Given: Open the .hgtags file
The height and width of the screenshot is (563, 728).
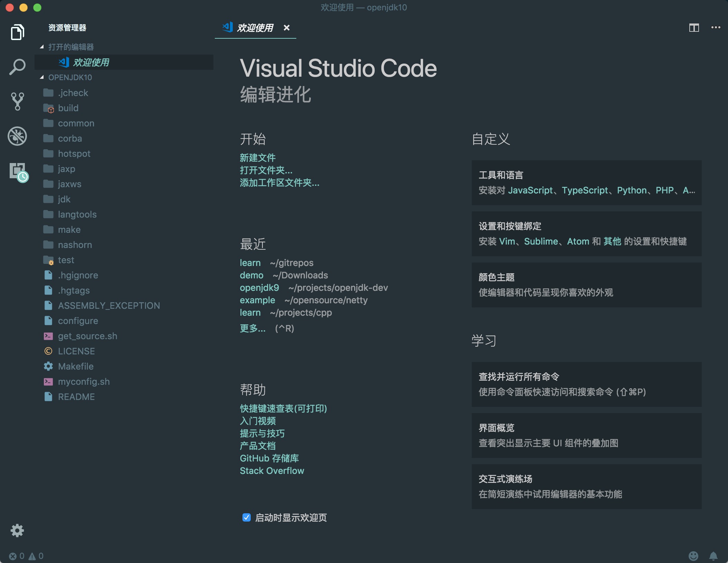Looking at the screenshot, I should (124, 290).
